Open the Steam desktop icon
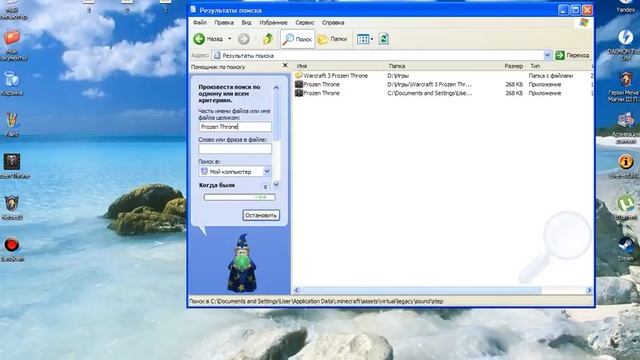This screenshot has height=360, width=640. pos(625,249)
